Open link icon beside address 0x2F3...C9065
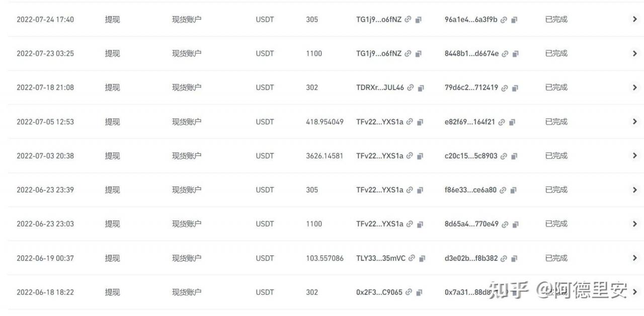 [x=409, y=292]
